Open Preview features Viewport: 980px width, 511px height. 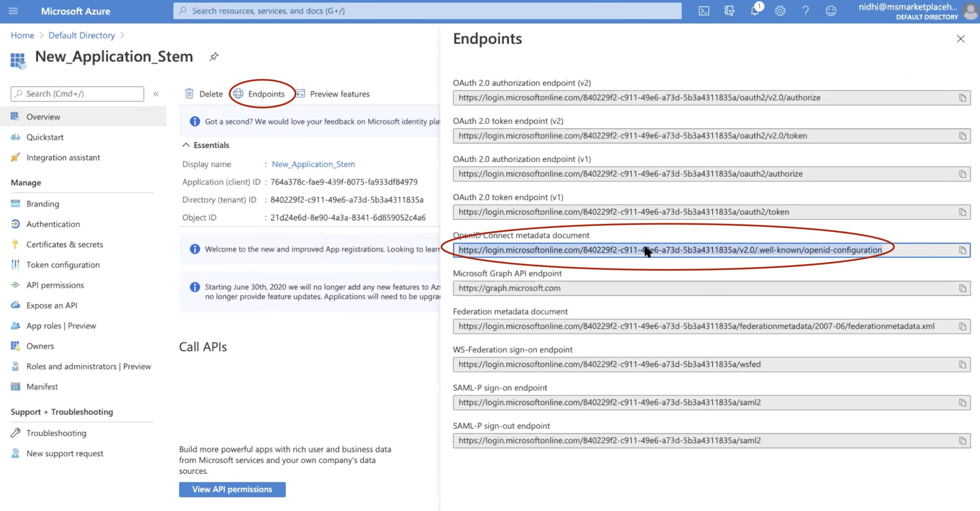point(333,93)
